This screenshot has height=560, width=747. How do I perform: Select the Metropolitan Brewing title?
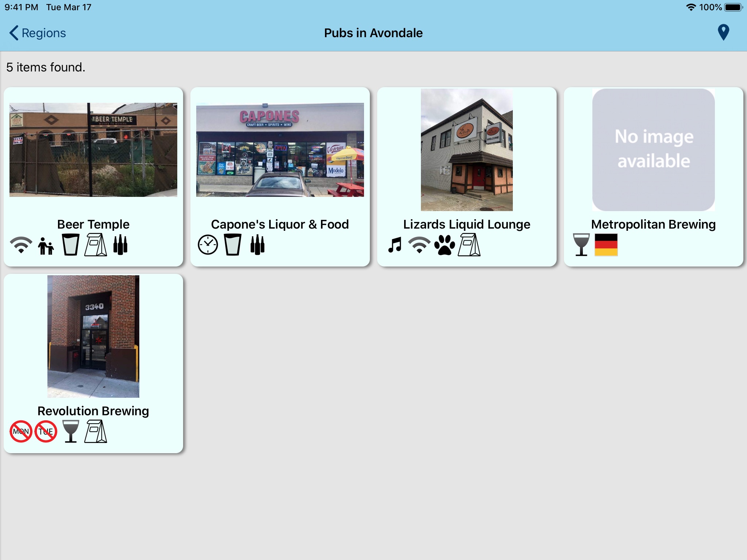click(654, 224)
